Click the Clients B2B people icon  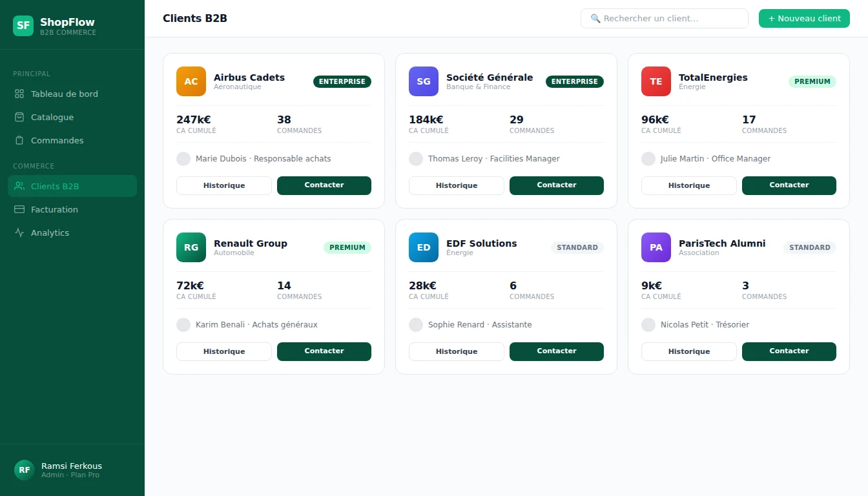point(19,186)
